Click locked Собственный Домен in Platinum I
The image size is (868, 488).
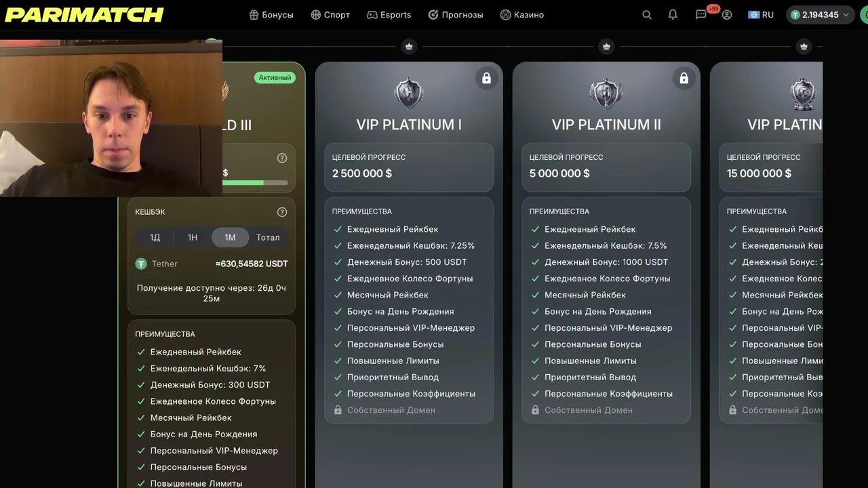tap(391, 410)
